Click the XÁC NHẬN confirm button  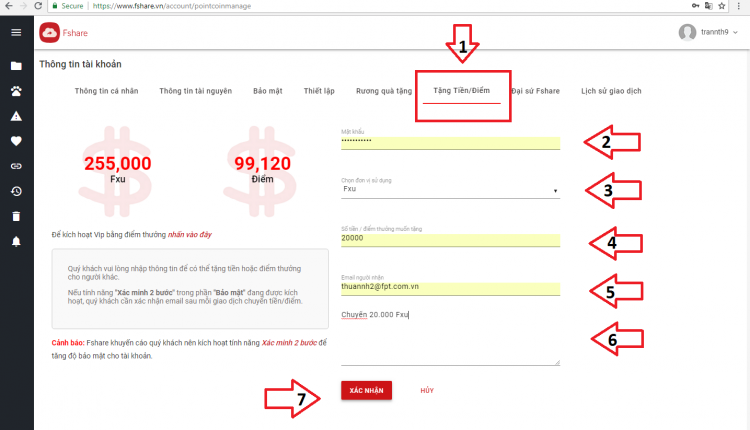pos(366,390)
